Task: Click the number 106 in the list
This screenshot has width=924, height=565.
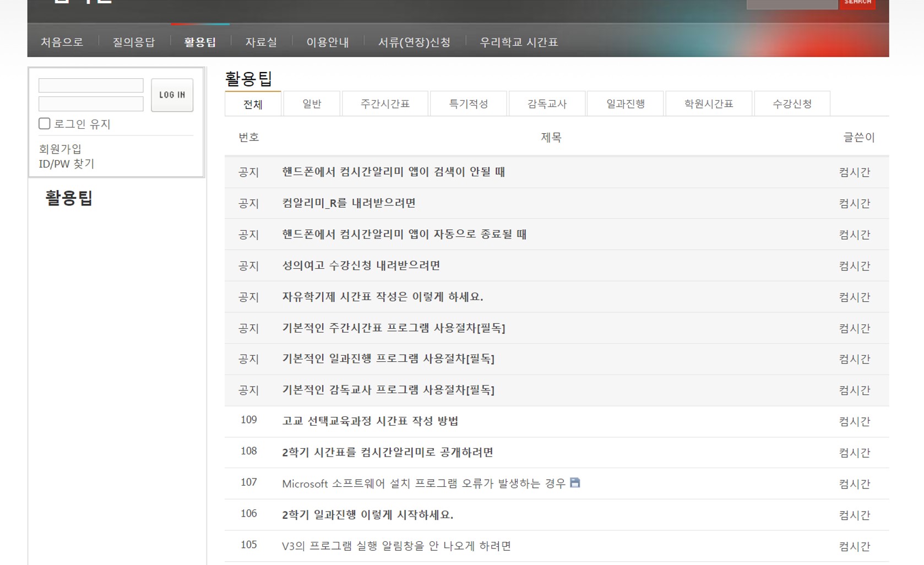Action: pos(249,513)
